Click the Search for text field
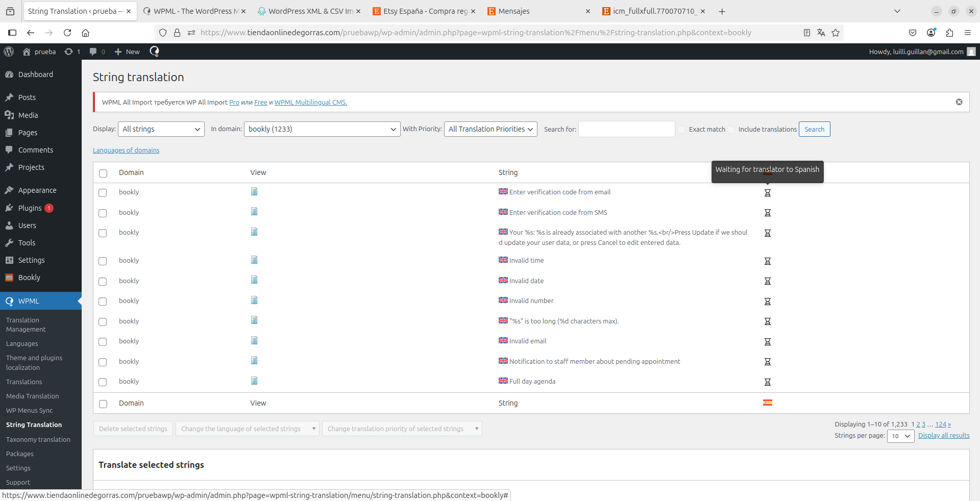The image size is (980, 501). [626, 129]
